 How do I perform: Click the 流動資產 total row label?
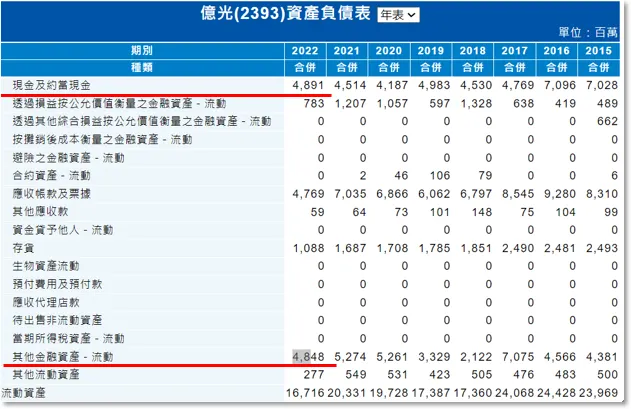(x=23, y=392)
